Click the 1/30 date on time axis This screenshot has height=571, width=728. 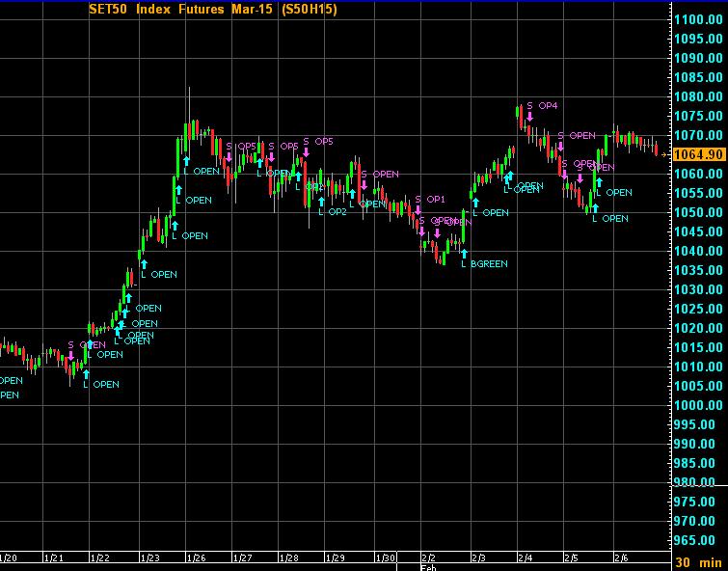(x=386, y=557)
